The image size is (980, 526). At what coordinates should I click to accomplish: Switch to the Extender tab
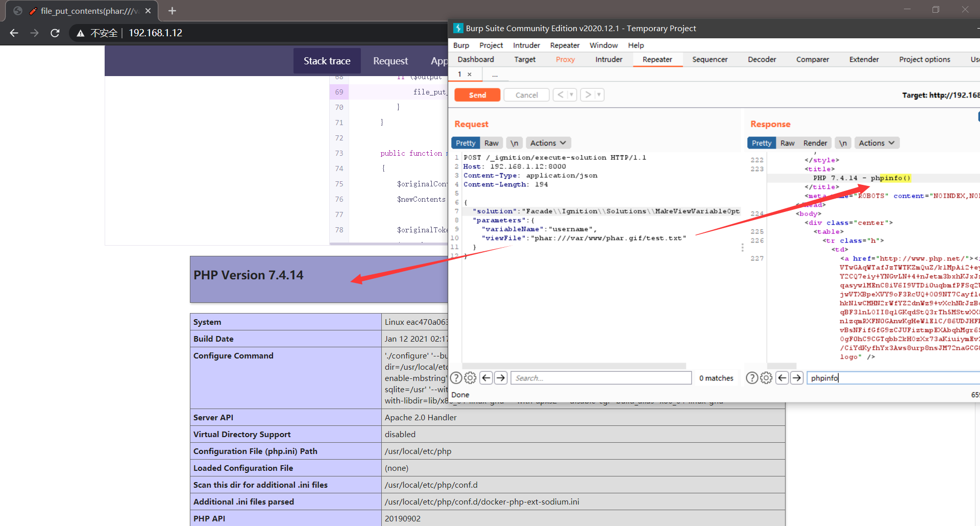[x=864, y=60]
